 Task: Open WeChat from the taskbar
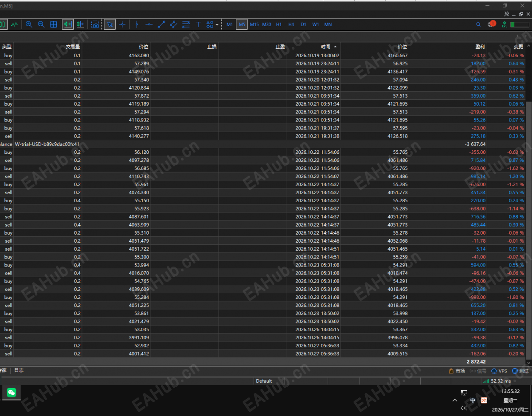coord(12,392)
